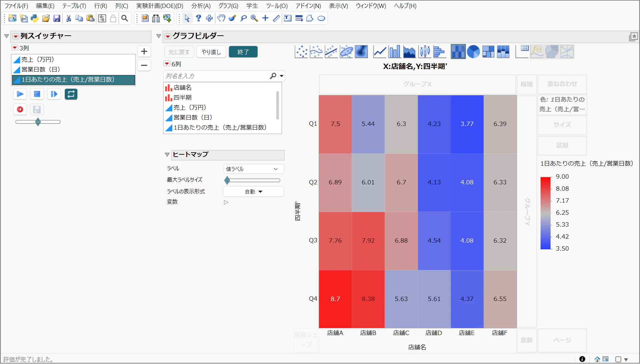
Task: Toggle the loop repeat button in column switcher
Action: (71, 94)
